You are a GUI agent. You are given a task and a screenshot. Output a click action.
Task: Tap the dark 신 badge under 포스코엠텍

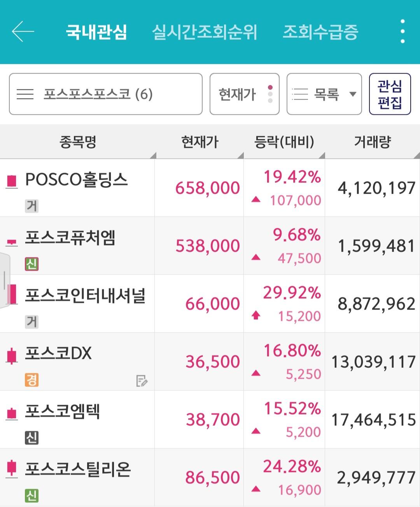point(31,438)
